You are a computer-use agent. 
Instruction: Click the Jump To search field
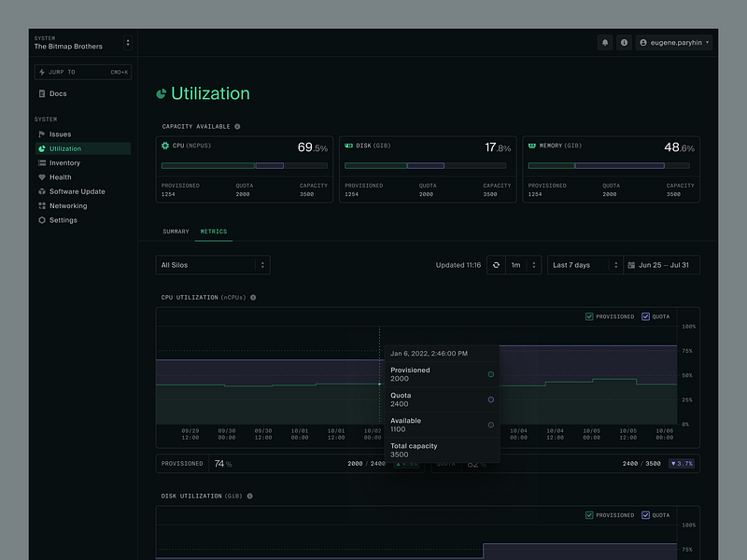pos(83,72)
